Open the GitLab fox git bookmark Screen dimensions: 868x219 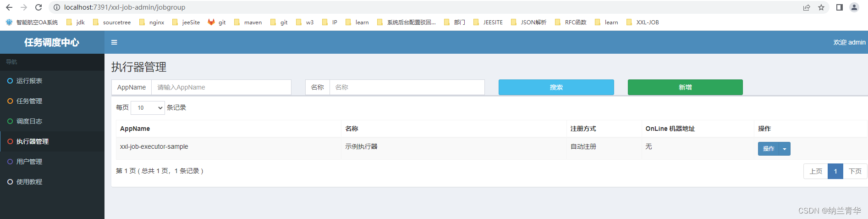217,22
